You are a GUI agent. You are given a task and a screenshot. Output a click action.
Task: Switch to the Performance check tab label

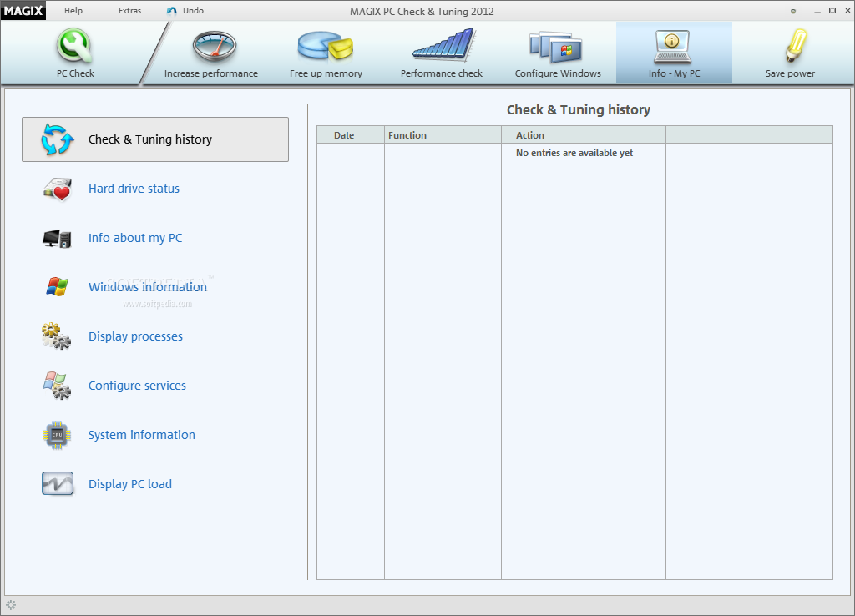[x=442, y=73]
